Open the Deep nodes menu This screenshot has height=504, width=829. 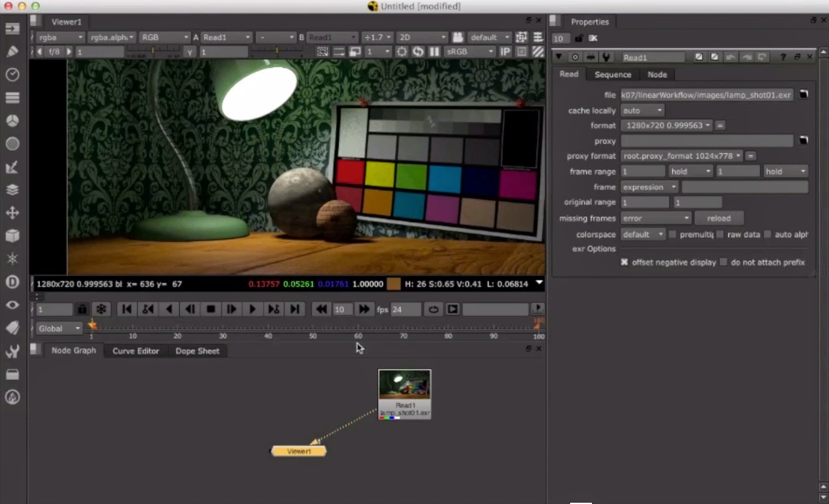tap(12, 282)
